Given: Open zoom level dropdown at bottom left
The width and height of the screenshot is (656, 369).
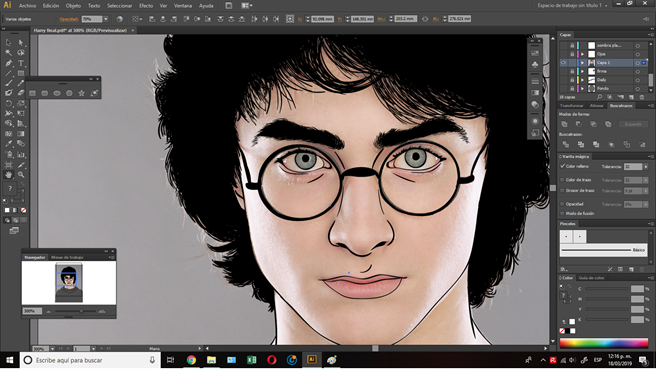Looking at the screenshot, I should pos(52,348).
